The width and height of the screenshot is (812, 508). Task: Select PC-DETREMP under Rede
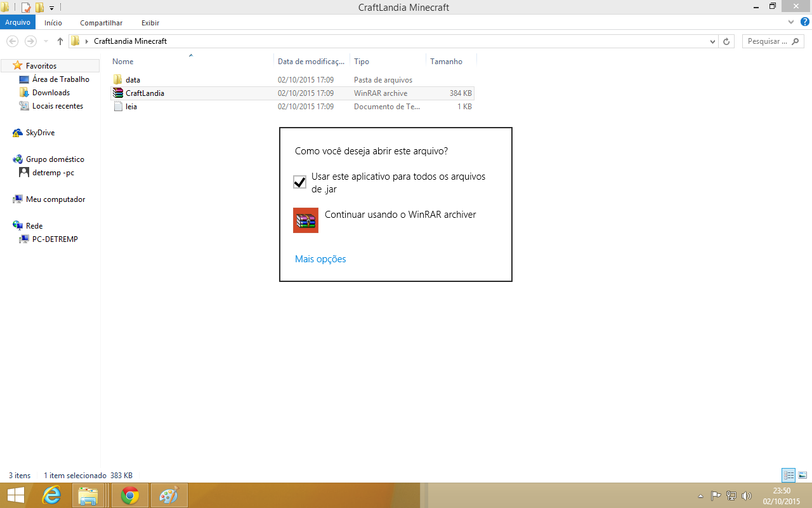pos(55,239)
